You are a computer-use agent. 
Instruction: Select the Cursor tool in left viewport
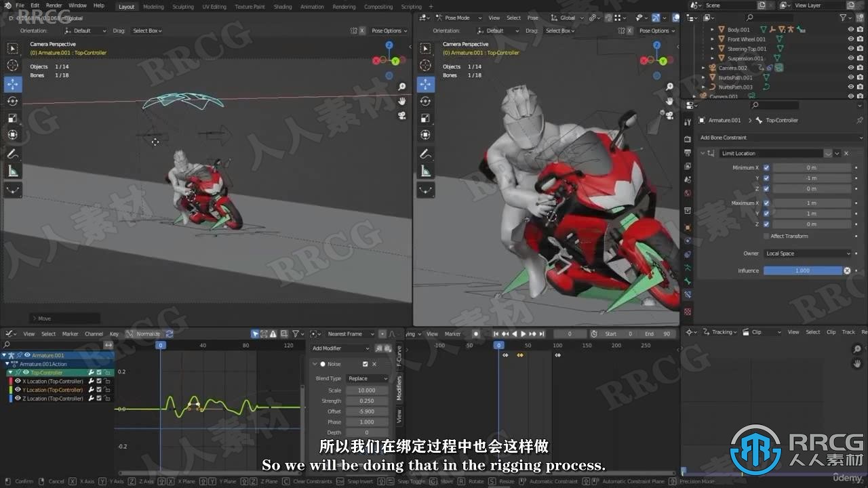tap(13, 65)
